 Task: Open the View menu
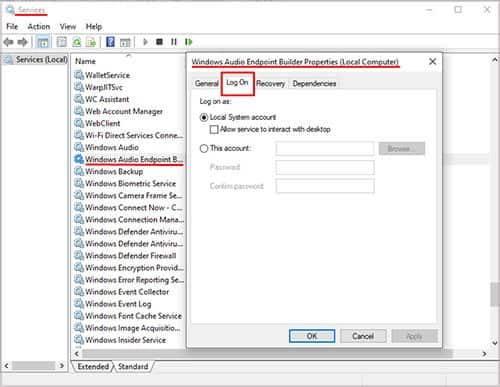click(68, 26)
